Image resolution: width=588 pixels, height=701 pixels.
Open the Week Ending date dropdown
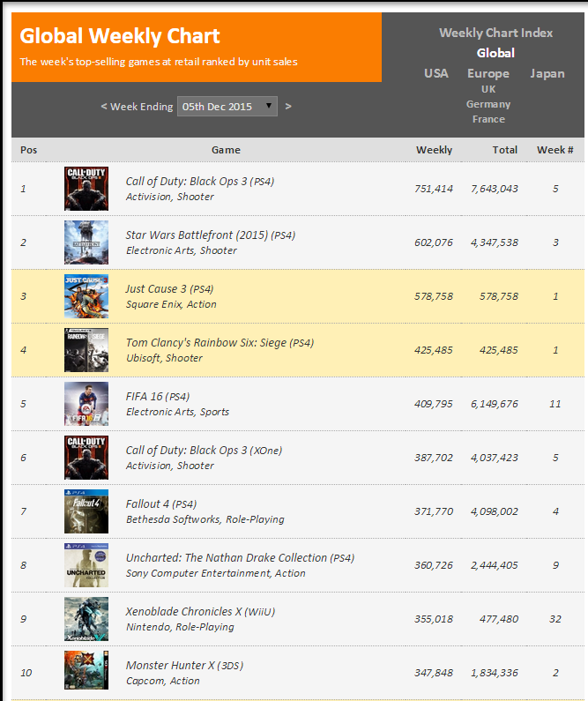[227, 107]
